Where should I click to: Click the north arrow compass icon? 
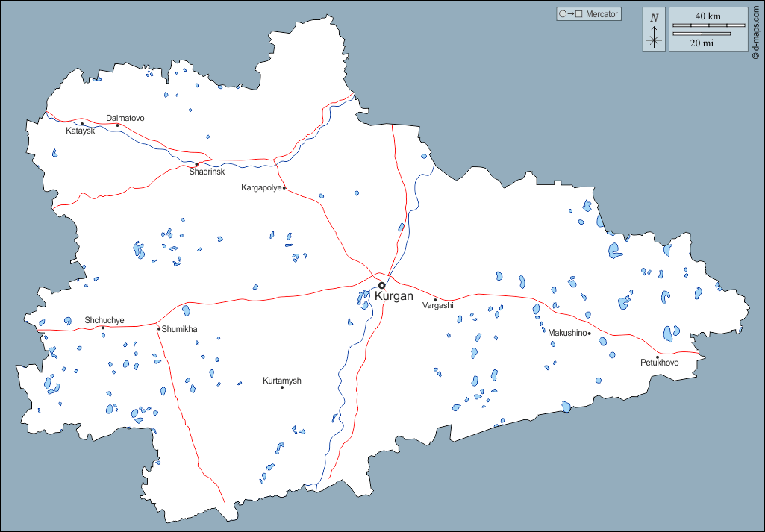click(x=655, y=30)
